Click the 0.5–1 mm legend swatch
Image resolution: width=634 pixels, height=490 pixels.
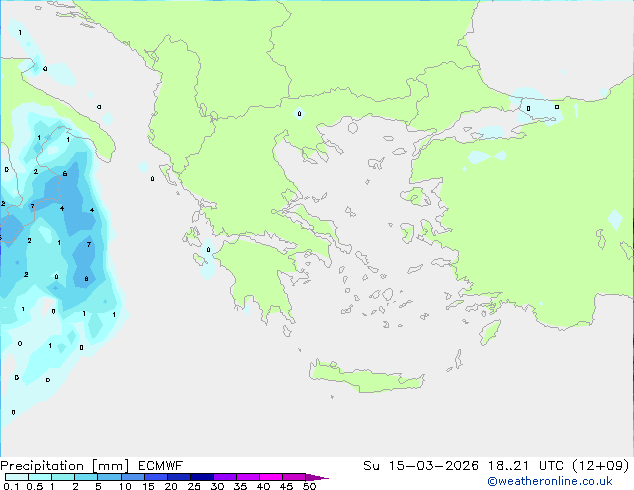click(40, 477)
